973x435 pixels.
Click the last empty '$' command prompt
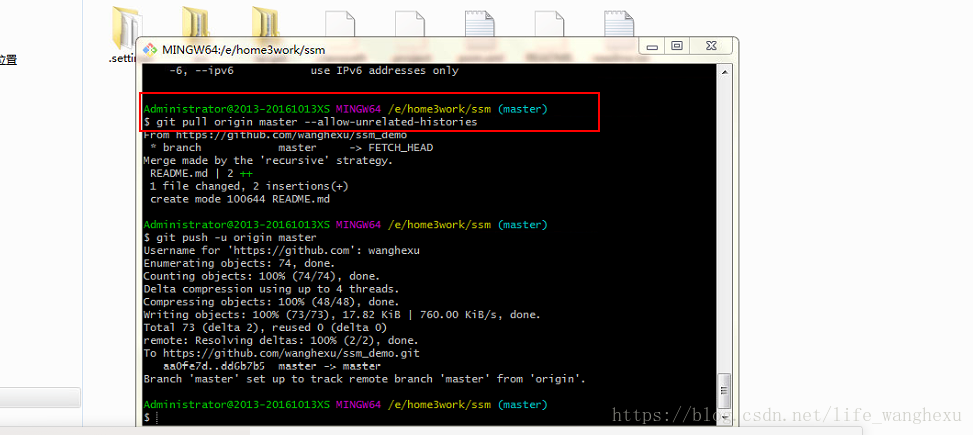click(151, 418)
